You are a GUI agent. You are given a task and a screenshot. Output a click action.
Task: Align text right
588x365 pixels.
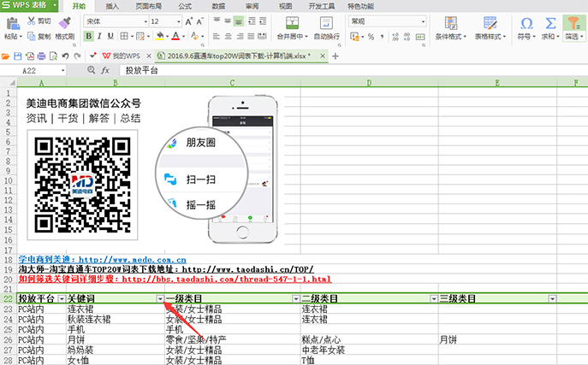[x=240, y=36]
